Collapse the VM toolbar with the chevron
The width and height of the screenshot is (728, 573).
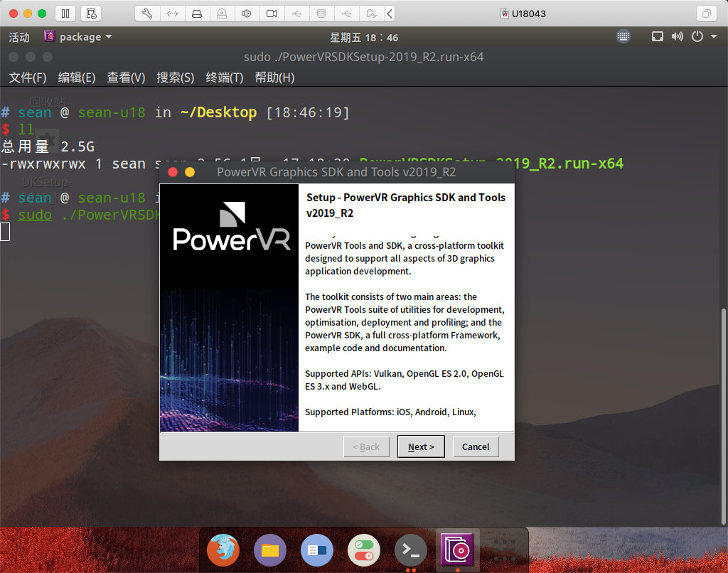390,14
